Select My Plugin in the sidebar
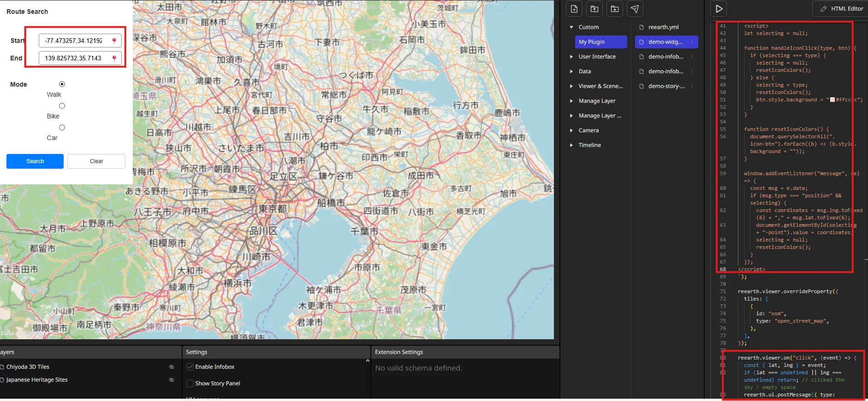Screen dimensions: 868x401 coord(601,42)
